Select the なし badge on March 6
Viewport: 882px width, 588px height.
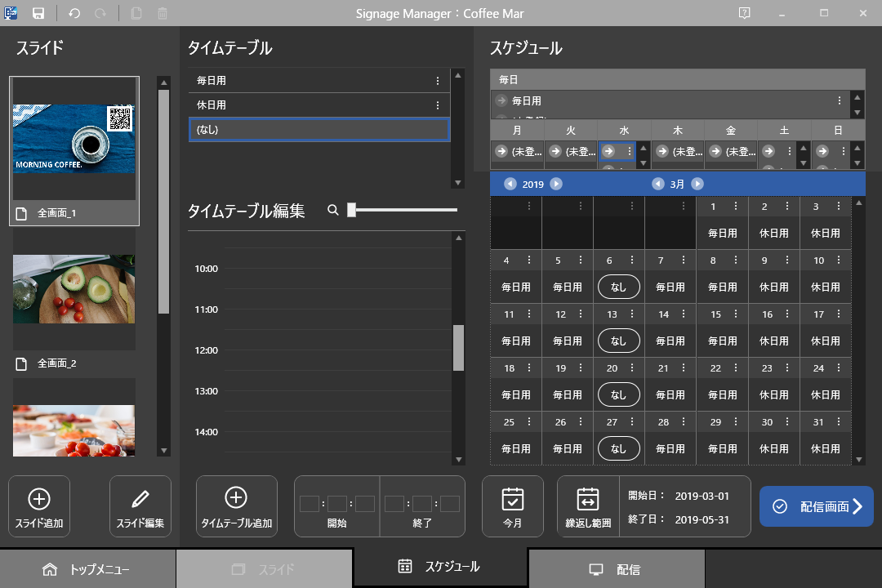tap(618, 287)
